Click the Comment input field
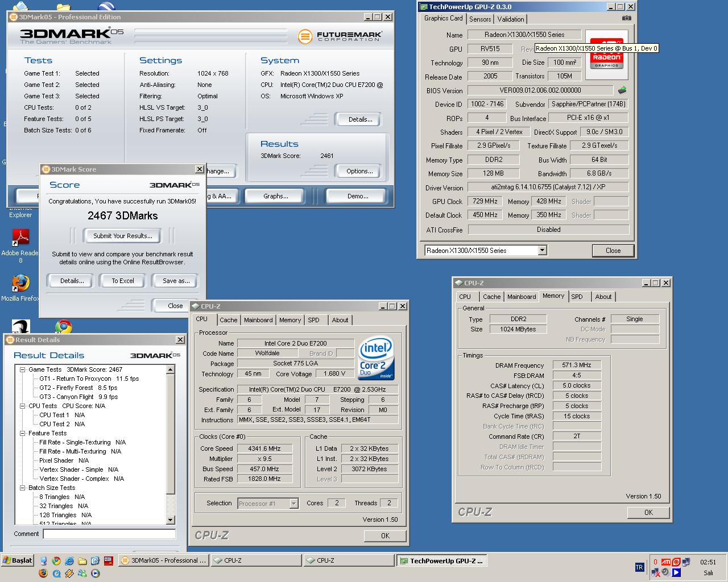The height and width of the screenshot is (582, 728). 109,534
